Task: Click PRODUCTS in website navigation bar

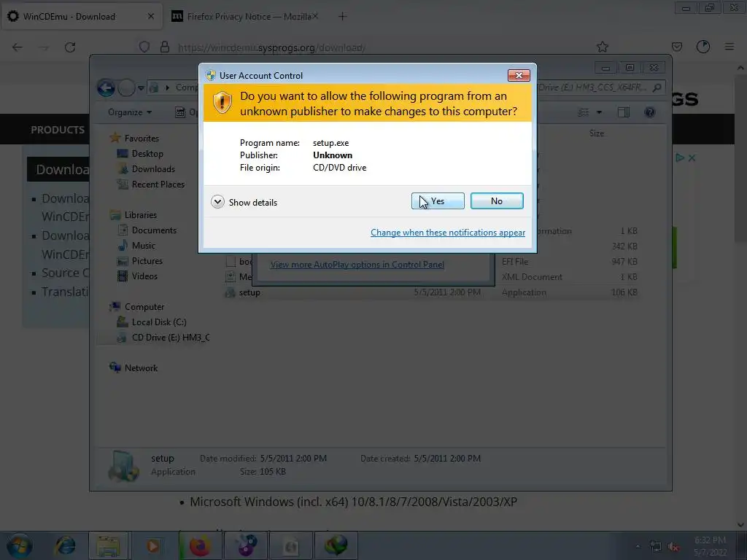Action: [58, 130]
